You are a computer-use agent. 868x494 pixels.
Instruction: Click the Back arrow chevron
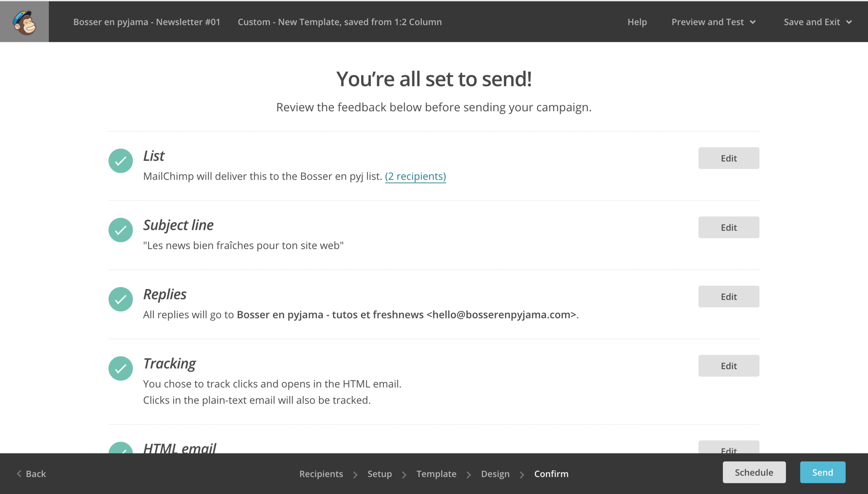[19, 474]
